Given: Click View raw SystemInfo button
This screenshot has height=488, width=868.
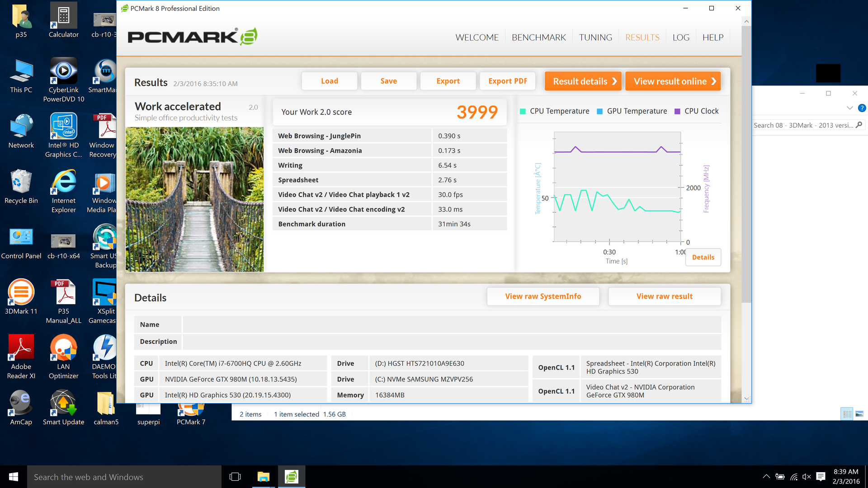Looking at the screenshot, I should [x=543, y=296].
